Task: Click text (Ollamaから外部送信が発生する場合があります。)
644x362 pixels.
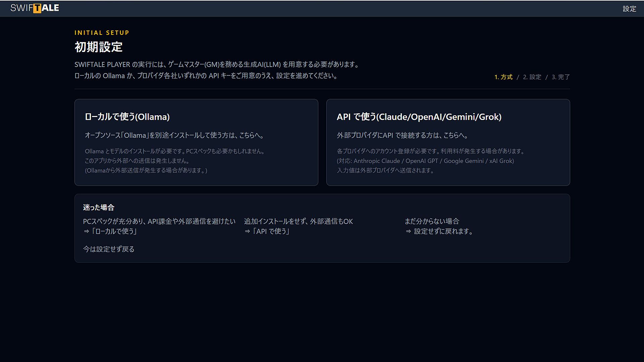Action: pos(146,170)
